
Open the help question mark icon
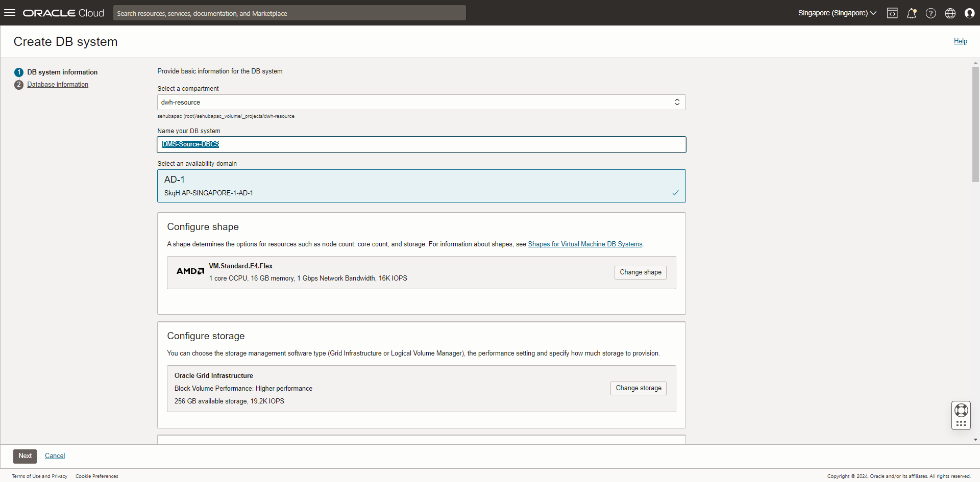pos(931,13)
